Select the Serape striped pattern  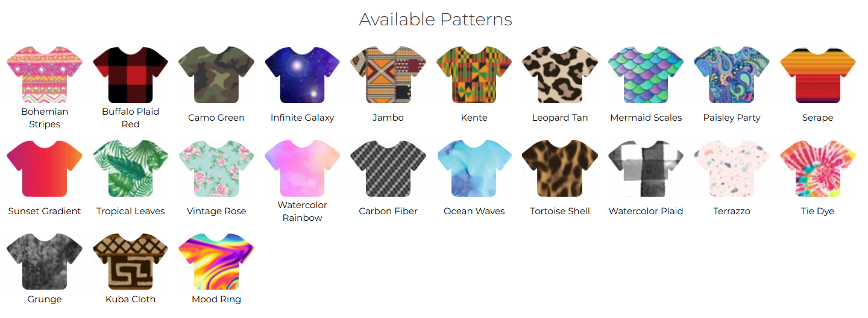point(817,75)
